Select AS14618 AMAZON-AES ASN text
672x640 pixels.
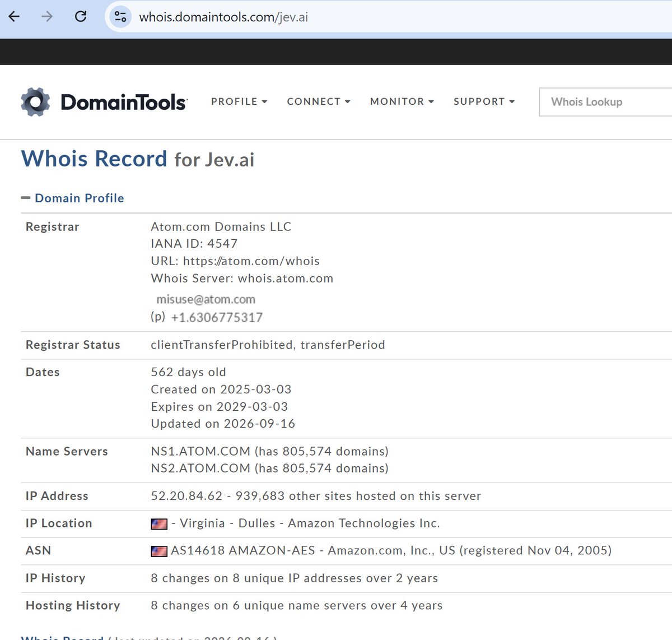click(x=391, y=550)
